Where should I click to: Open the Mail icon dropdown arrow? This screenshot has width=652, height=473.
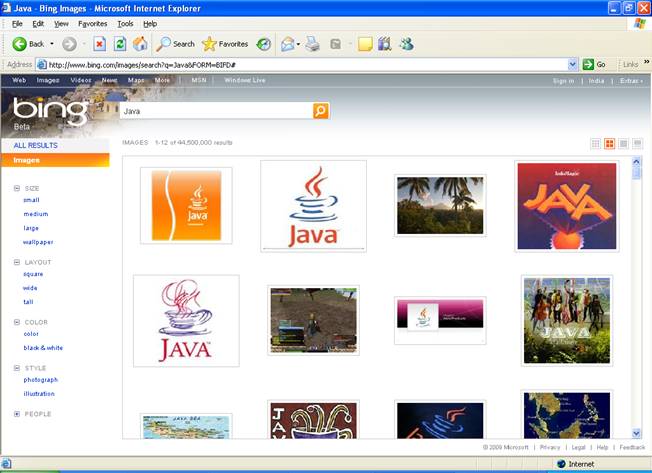298,44
